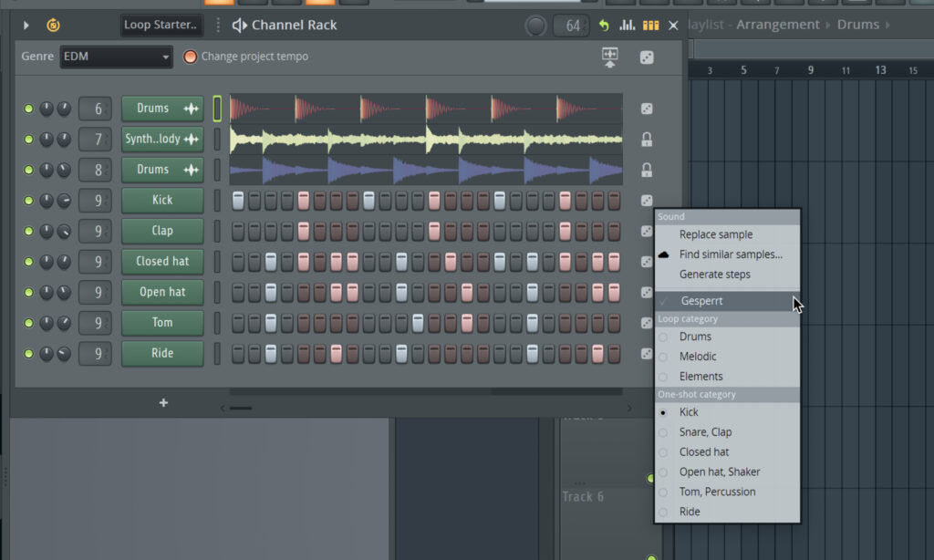Click the randomize all dice icon in the Genre row
The image size is (934, 560).
coord(647,57)
